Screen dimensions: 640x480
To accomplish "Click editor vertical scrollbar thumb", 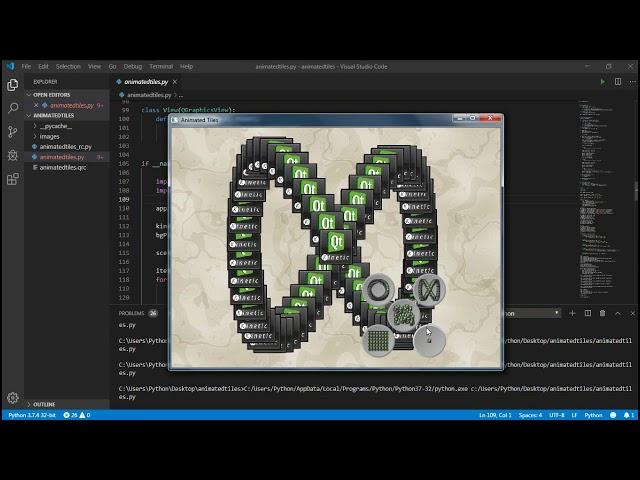I will point(636,190).
